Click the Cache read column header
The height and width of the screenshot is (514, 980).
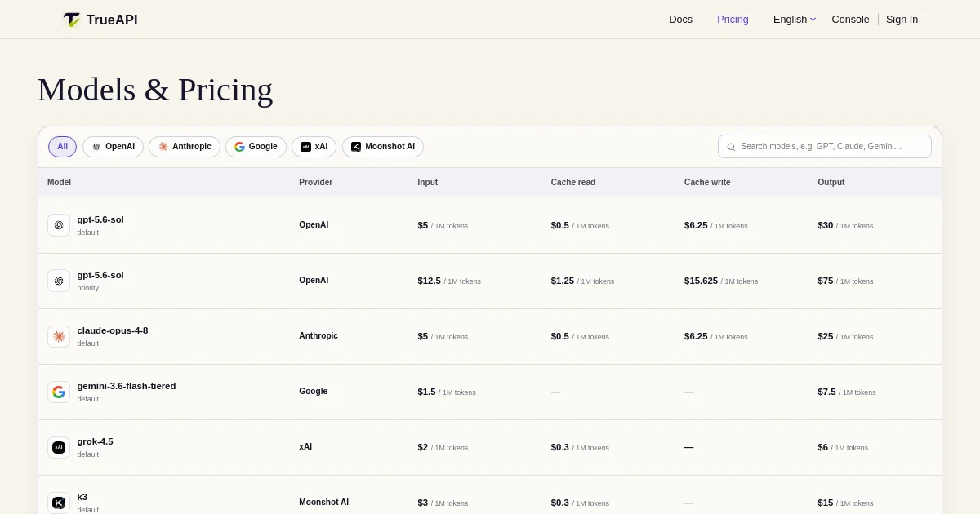click(573, 183)
